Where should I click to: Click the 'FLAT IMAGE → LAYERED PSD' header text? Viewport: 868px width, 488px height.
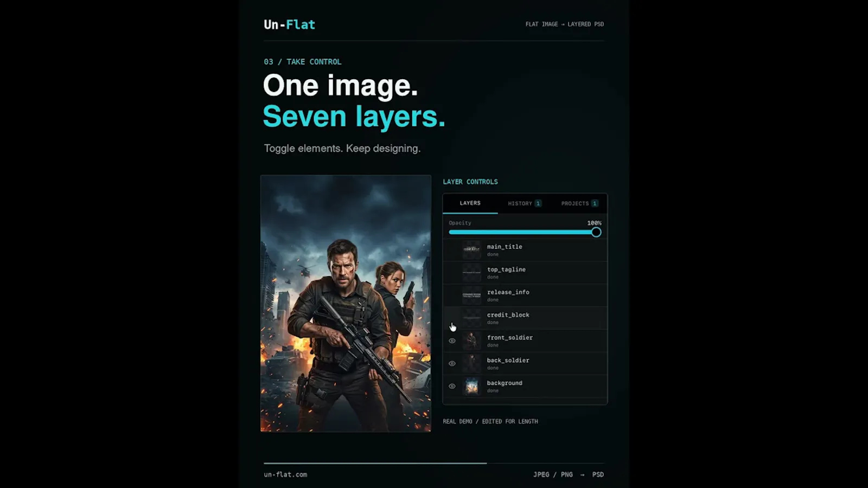[x=565, y=24]
